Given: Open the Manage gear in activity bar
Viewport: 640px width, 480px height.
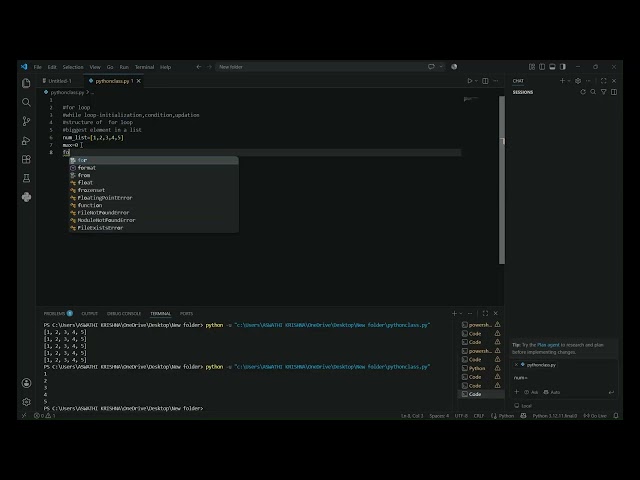Looking at the screenshot, I should [26, 402].
